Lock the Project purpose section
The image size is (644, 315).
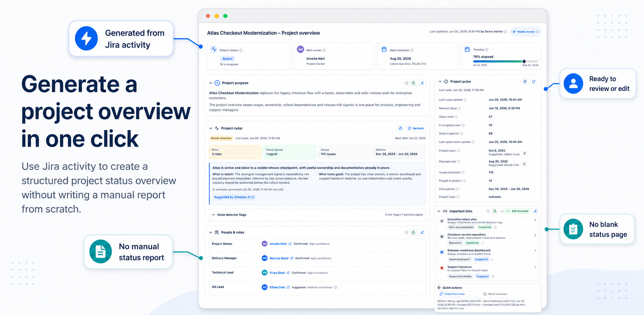pos(413,83)
